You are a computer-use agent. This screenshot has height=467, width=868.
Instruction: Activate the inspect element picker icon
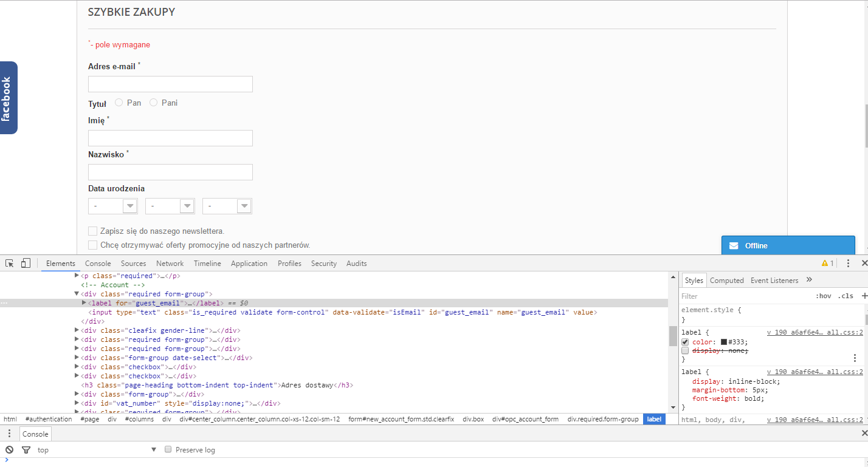pos(10,263)
